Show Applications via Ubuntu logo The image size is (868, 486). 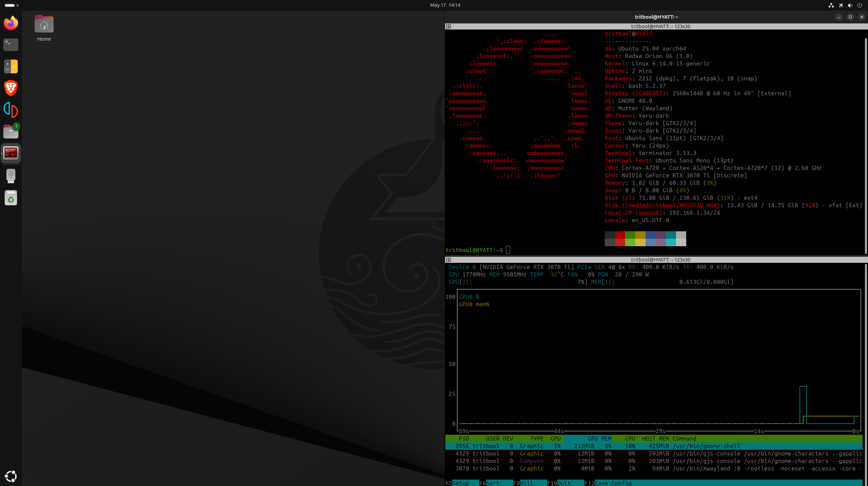point(11,476)
